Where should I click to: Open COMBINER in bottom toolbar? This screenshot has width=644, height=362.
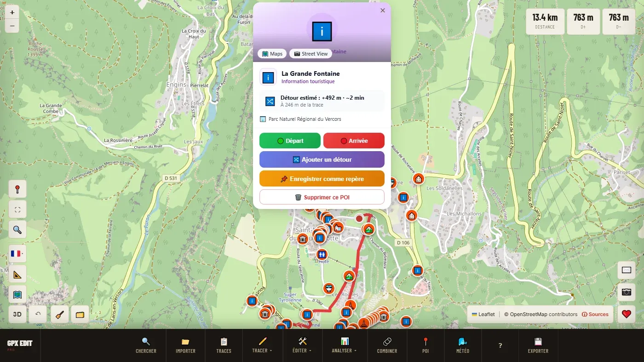point(387,345)
